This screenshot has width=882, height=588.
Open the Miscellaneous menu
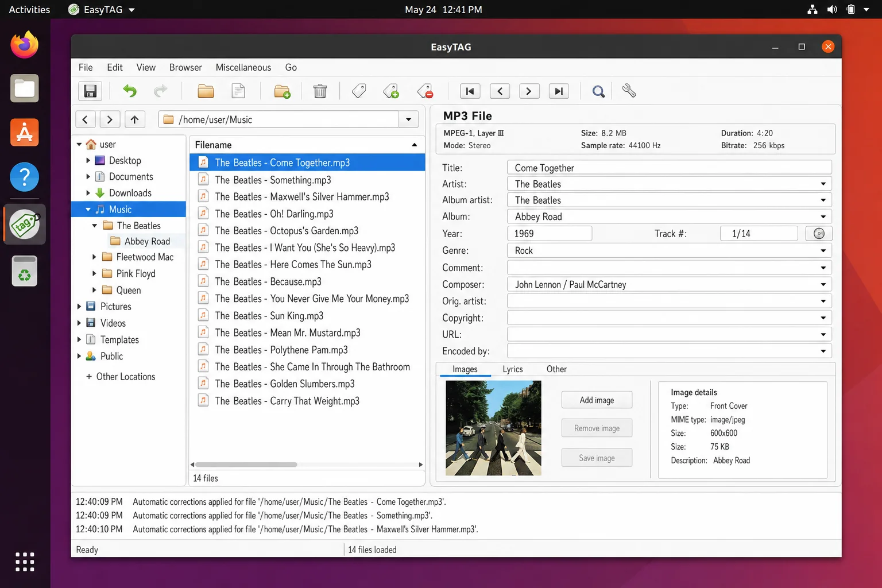[243, 67]
